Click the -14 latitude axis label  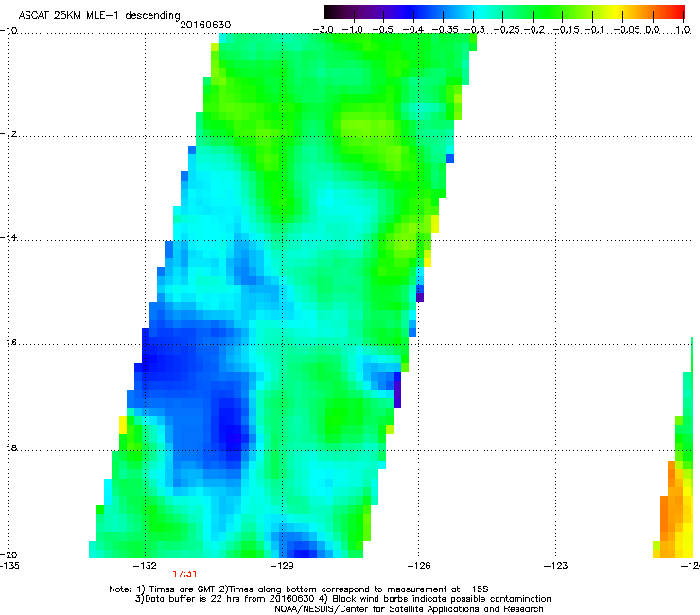9,237
